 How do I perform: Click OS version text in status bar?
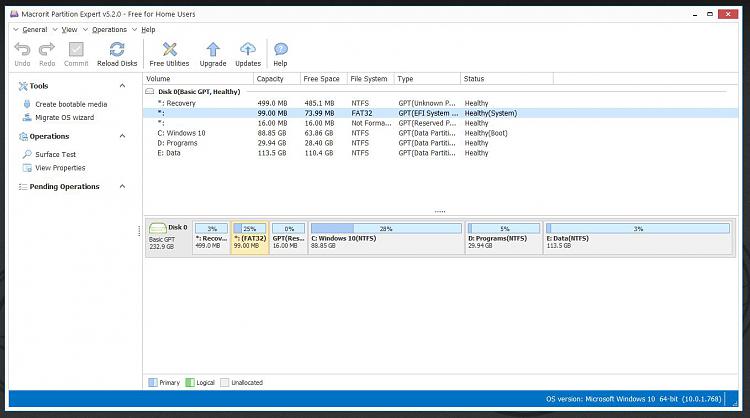coord(633,399)
